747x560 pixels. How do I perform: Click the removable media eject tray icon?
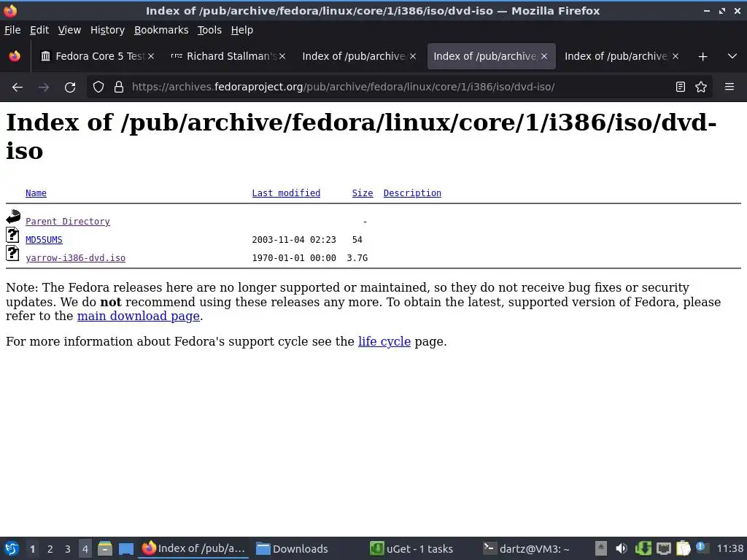tap(601, 548)
